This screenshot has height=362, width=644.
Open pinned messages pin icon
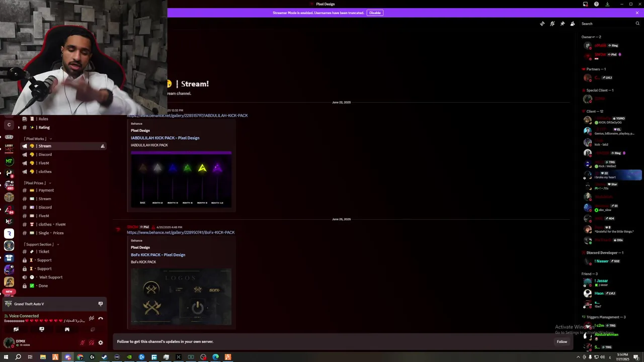click(562, 24)
